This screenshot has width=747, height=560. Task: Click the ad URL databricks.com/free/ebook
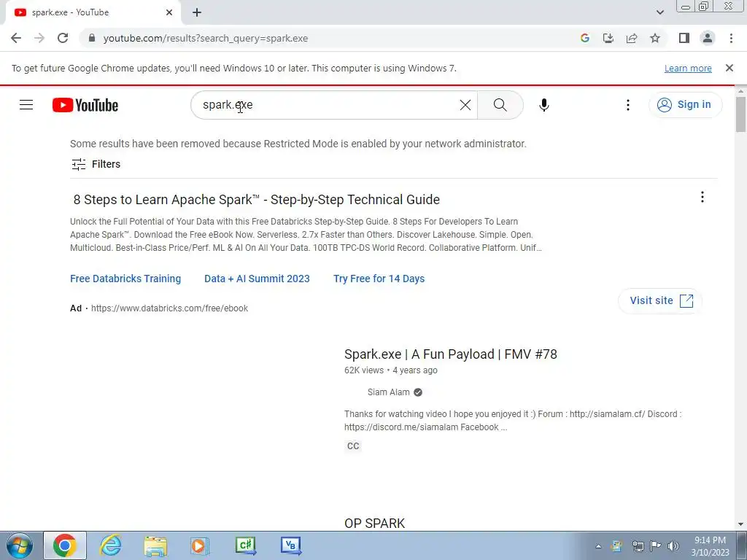click(x=169, y=308)
